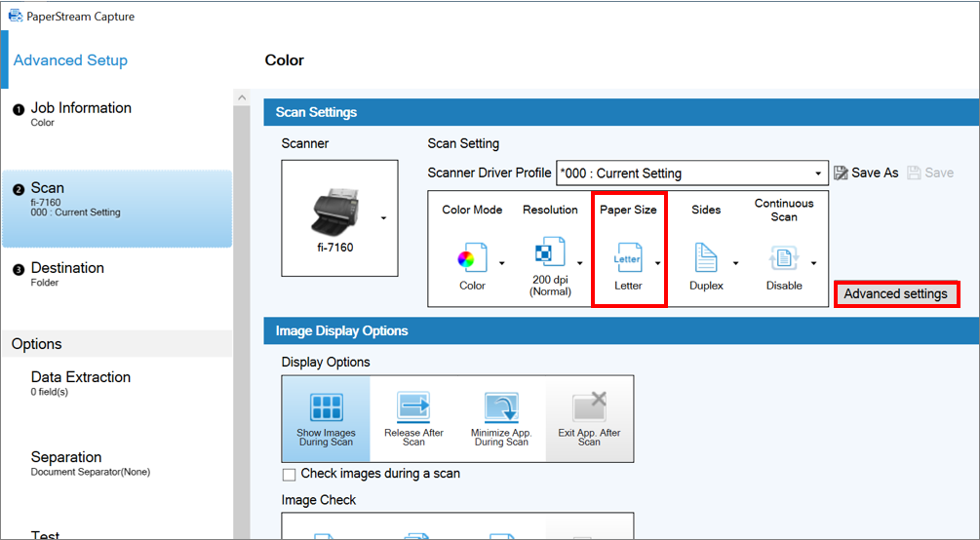Screen dimensions: 980x540
Task: Expand the Paper Size dropdown arrow
Action: click(x=657, y=263)
